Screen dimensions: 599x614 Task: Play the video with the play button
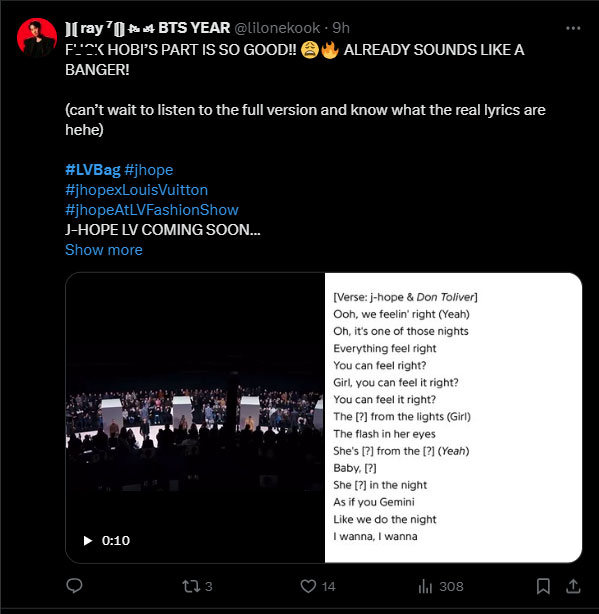(x=88, y=540)
